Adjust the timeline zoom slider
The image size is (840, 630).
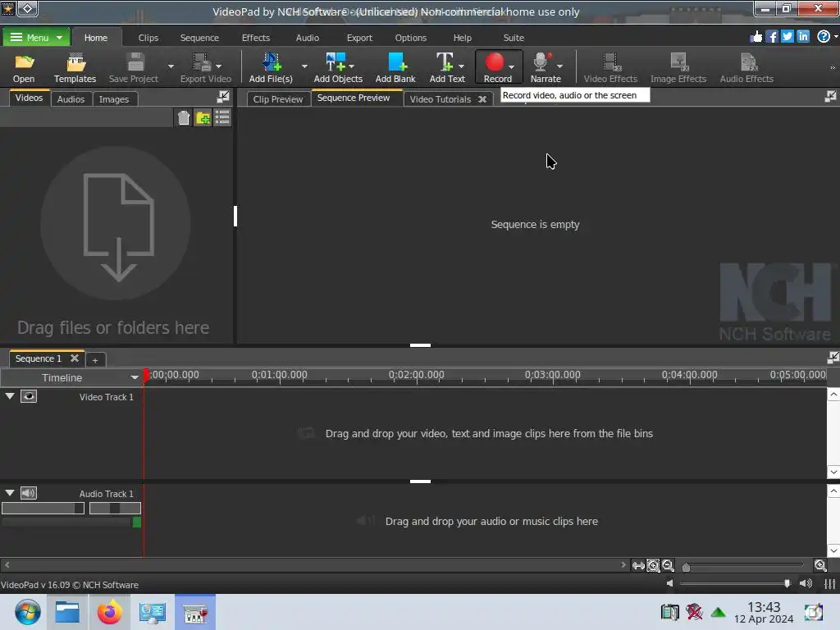click(743, 566)
